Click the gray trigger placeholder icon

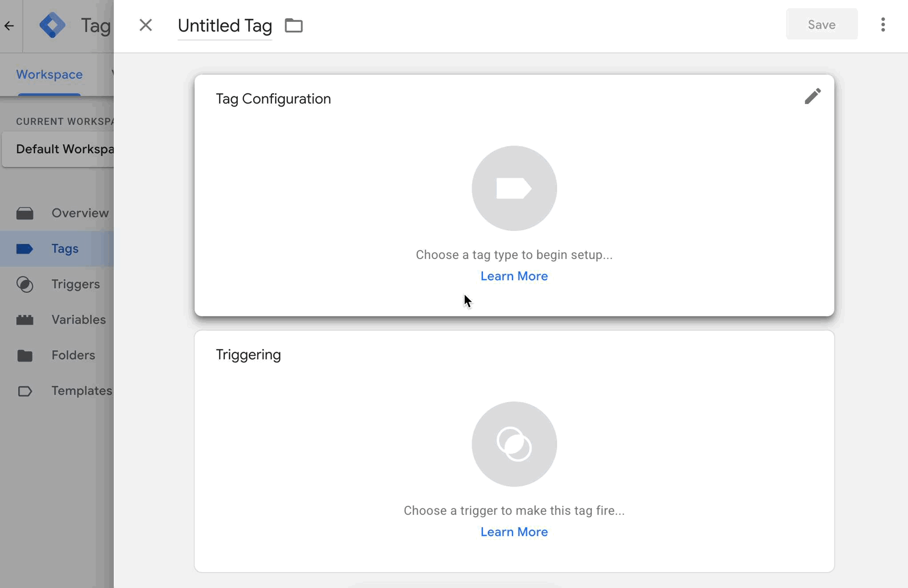pyautogui.click(x=514, y=444)
